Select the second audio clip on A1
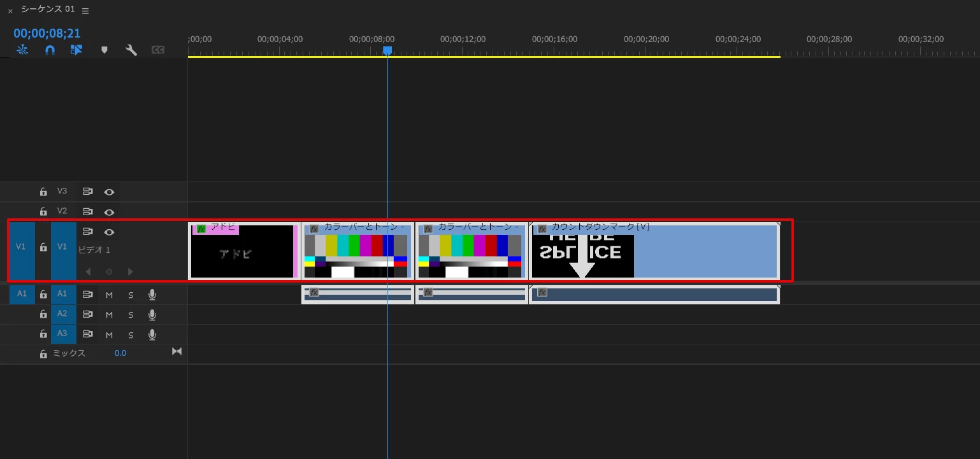The height and width of the screenshot is (459, 980). click(472, 295)
